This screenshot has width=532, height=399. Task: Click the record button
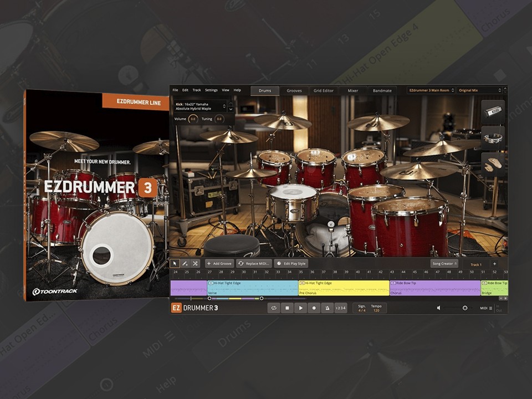pos(314,308)
